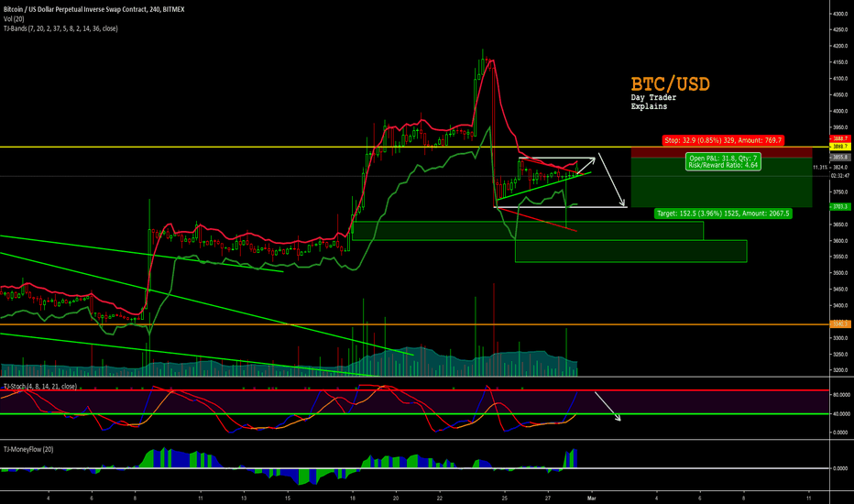Click the 4000.0 price axis label
The width and height of the screenshot is (854, 504).
840,111
